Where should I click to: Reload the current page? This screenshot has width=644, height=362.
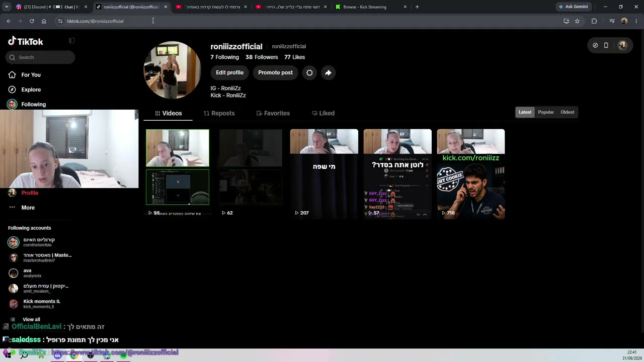[32, 21]
